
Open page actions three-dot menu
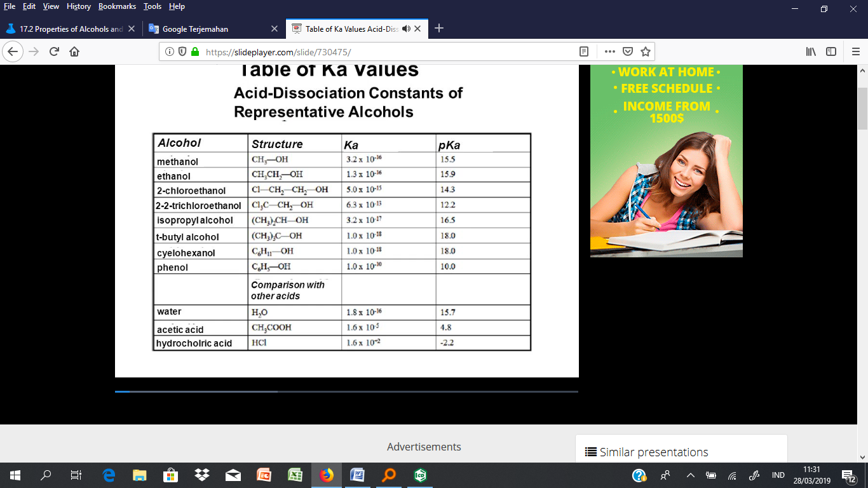[x=609, y=52]
